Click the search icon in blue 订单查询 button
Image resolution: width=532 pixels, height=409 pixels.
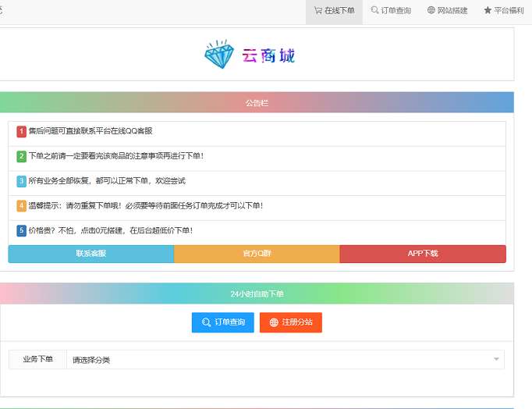point(206,322)
